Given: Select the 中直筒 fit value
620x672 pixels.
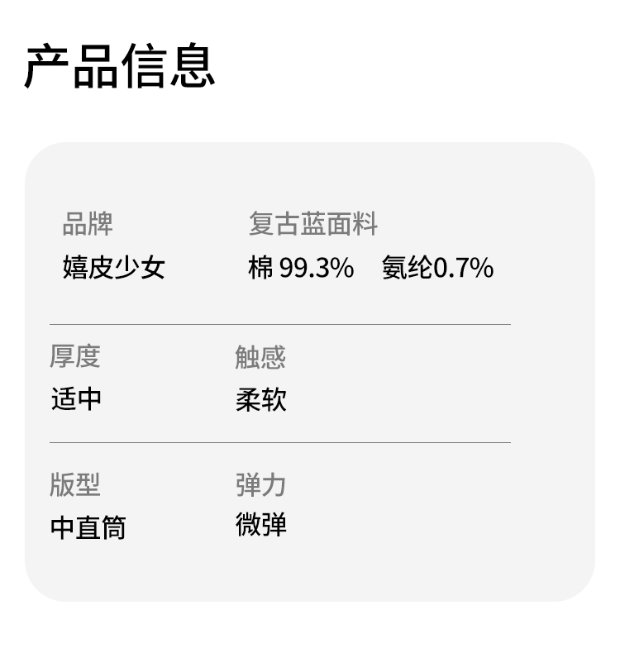Looking at the screenshot, I should [88, 527].
